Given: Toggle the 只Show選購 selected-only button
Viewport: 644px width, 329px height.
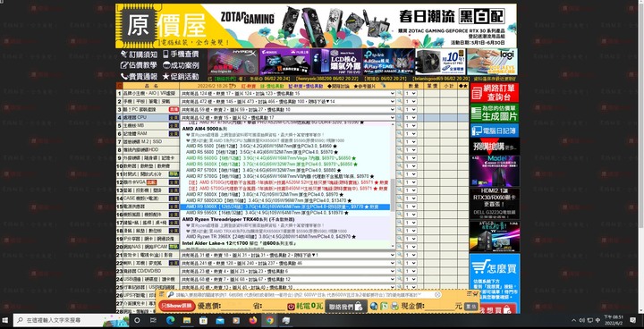Looking at the screenshot, I should pyautogui.click(x=176, y=307).
